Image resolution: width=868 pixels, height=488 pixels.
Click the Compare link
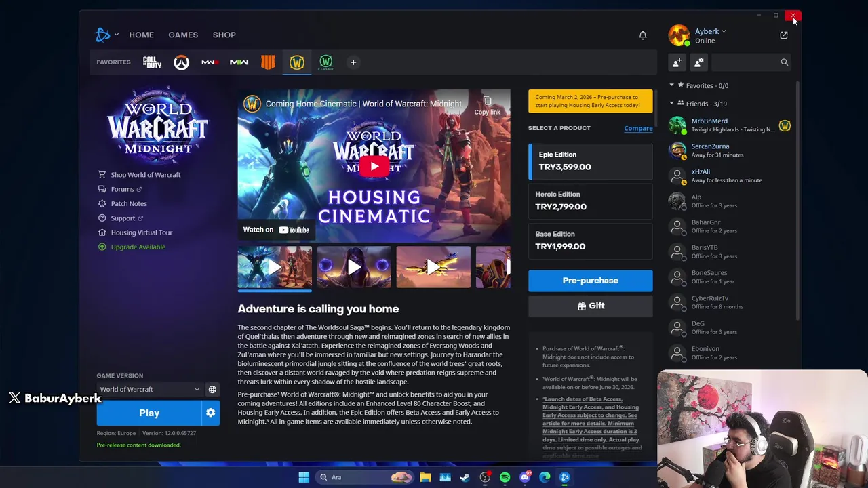coord(638,128)
